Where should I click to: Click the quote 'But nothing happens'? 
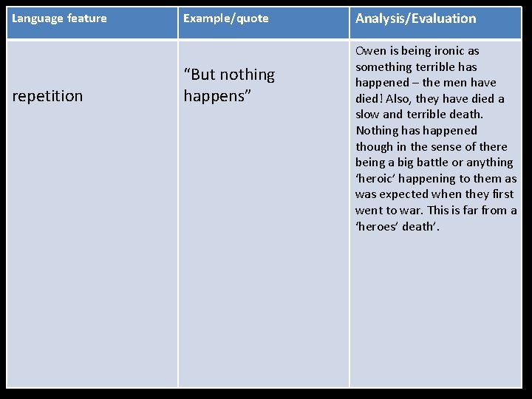click(x=228, y=85)
